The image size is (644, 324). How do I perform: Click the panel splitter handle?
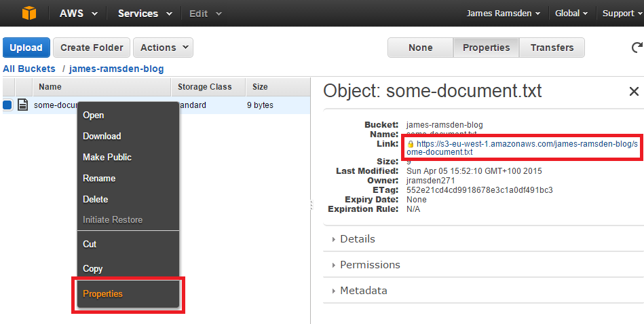coord(311,204)
